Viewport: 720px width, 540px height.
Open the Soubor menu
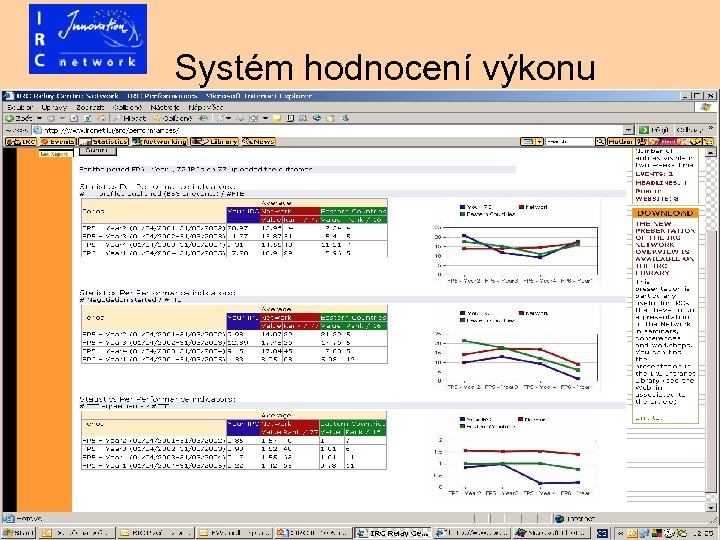[20, 107]
